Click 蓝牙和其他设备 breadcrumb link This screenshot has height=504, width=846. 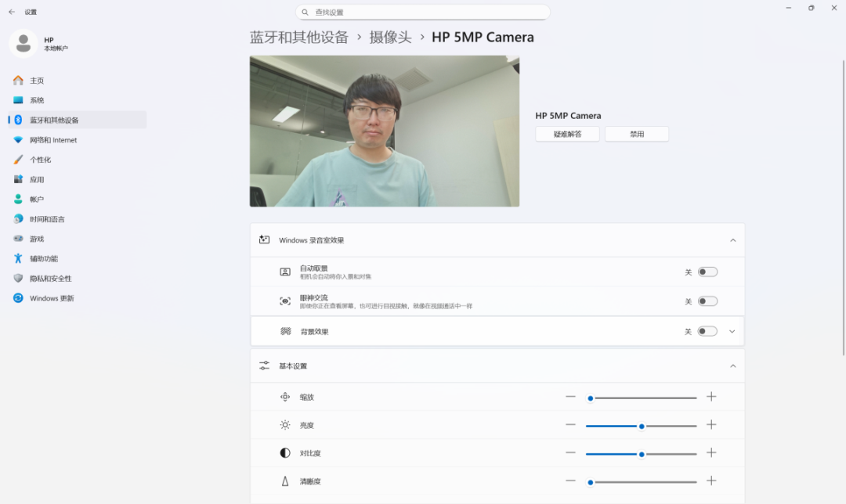coord(299,38)
